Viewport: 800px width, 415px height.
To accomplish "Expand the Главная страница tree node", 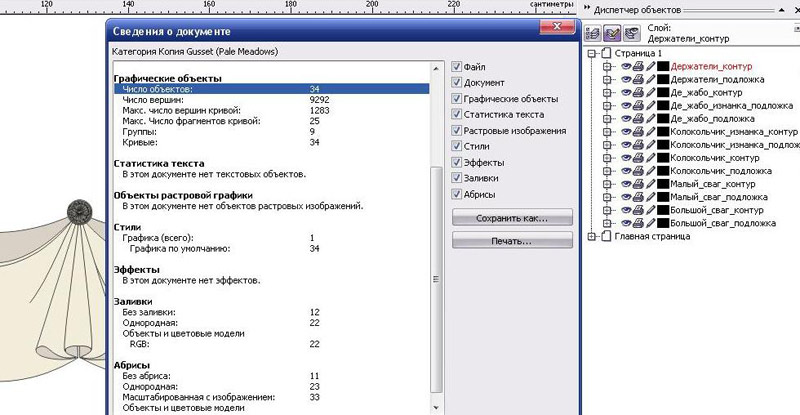I will [x=592, y=236].
